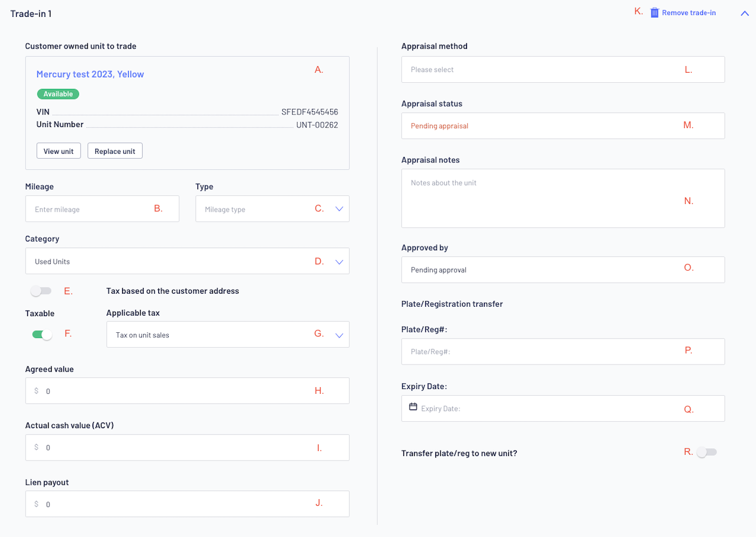
Task: Click the Remove trade-in link
Action: click(x=689, y=12)
